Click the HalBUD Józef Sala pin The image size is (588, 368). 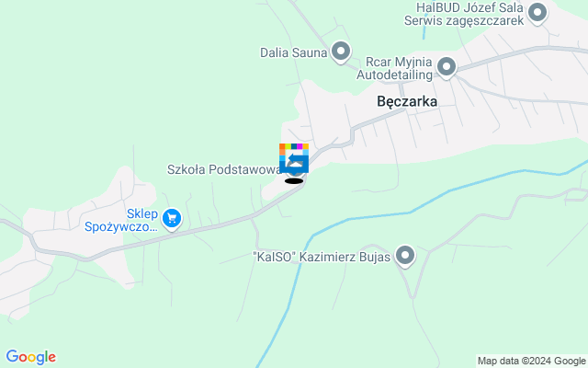click(537, 14)
